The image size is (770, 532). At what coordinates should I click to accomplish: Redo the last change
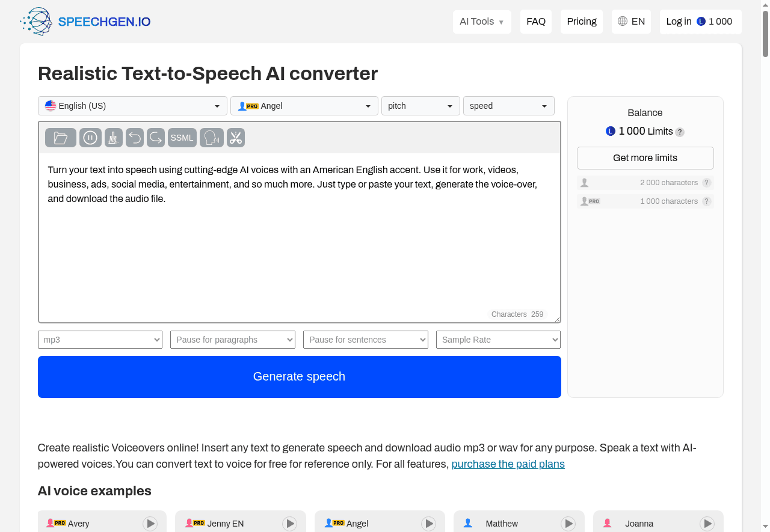[155, 138]
